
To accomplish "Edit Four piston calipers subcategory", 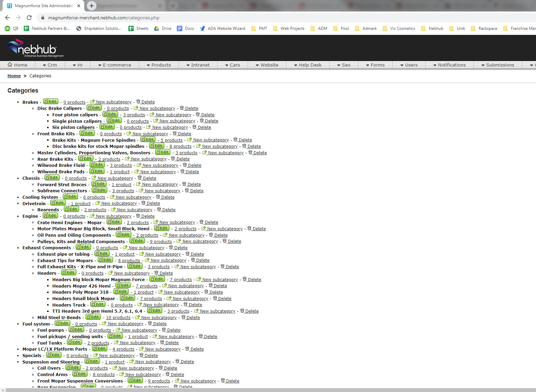I will (110, 114).
